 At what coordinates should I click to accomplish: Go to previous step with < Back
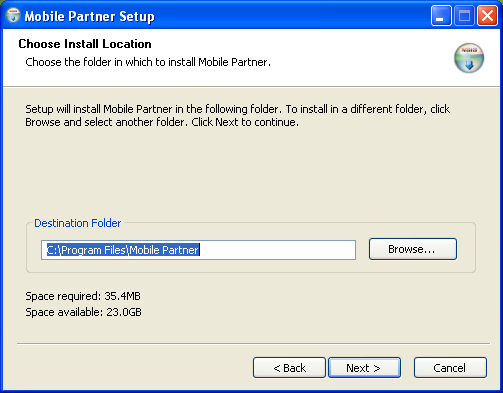289,368
